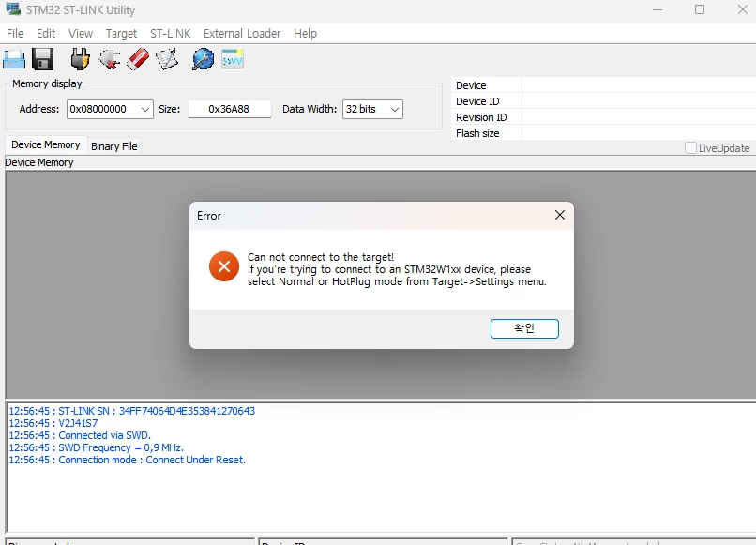Click the Save floppy disk icon
756x545 pixels.
[43, 59]
